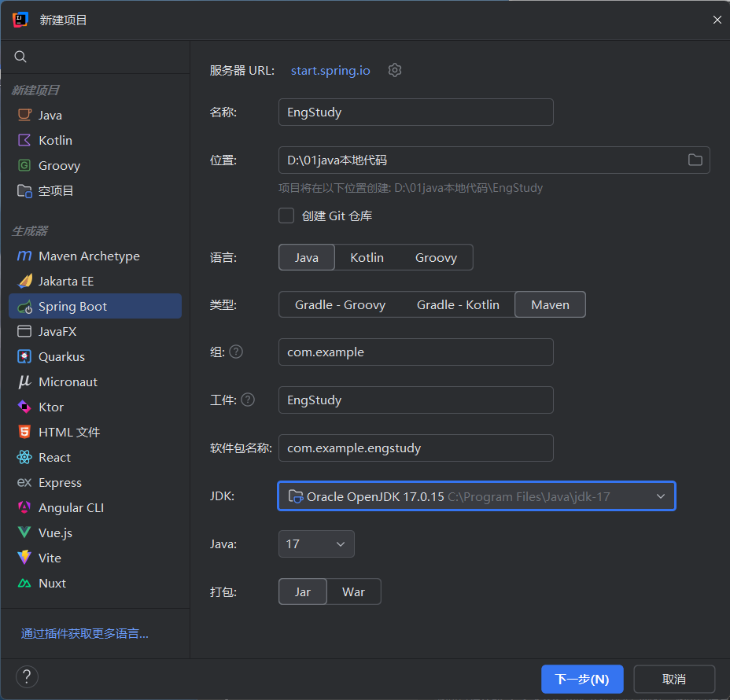Click the Vue.js V logo icon
This screenshot has width=730, height=700.
pos(24,532)
